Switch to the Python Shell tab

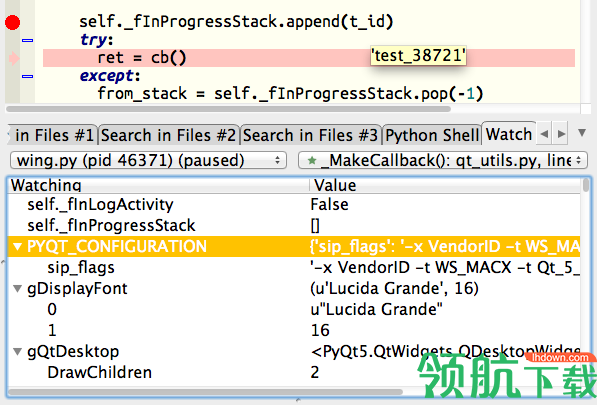tap(432, 135)
